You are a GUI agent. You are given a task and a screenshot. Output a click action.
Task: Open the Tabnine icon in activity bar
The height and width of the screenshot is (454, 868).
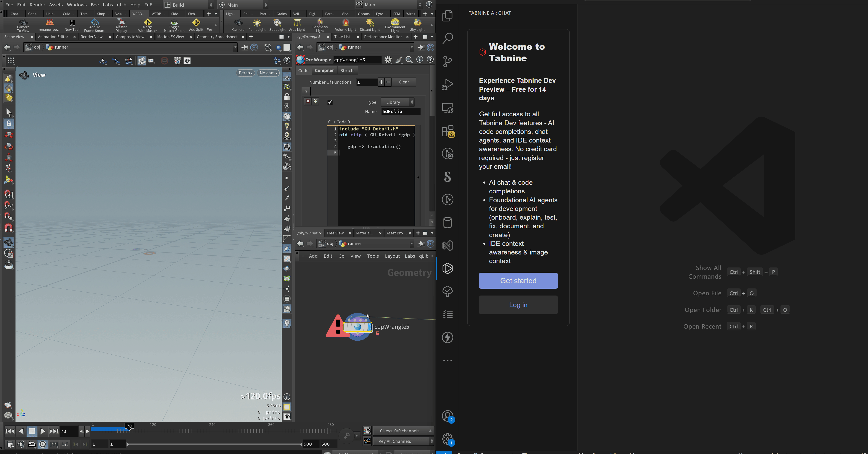click(x=448, y=268)
